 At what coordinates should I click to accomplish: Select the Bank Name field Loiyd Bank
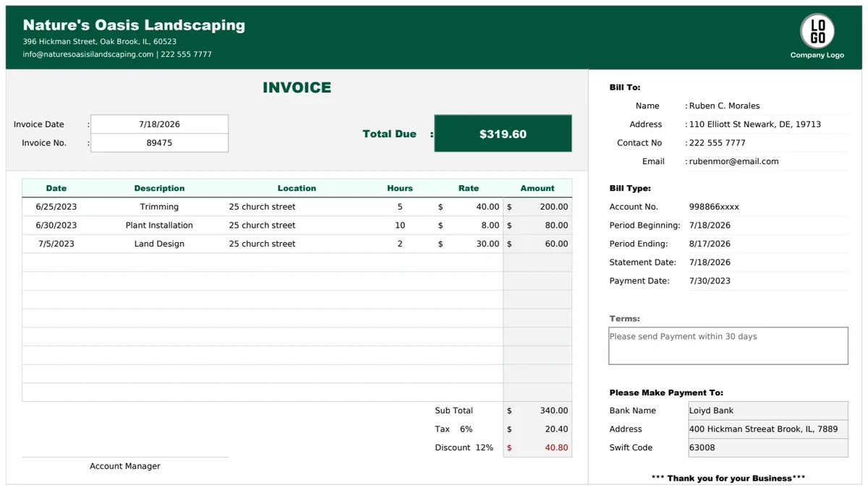coord(767,411)
